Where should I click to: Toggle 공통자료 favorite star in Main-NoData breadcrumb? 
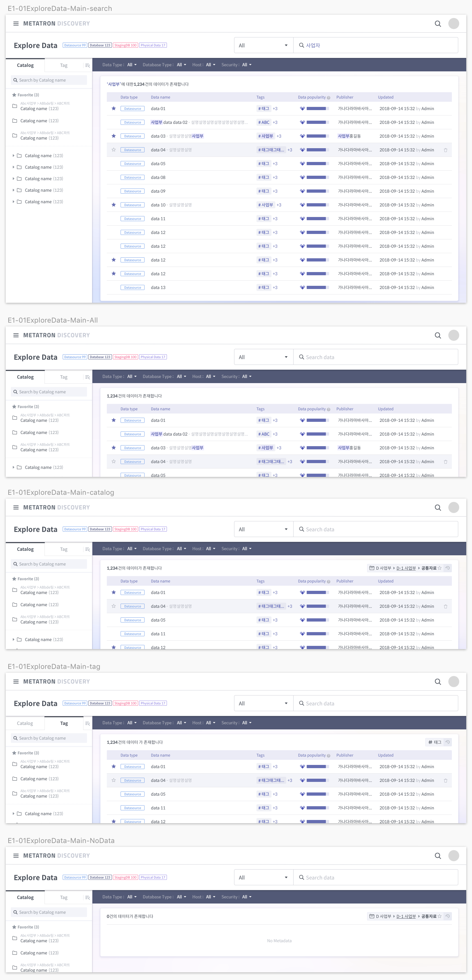[x=440, y=916]
